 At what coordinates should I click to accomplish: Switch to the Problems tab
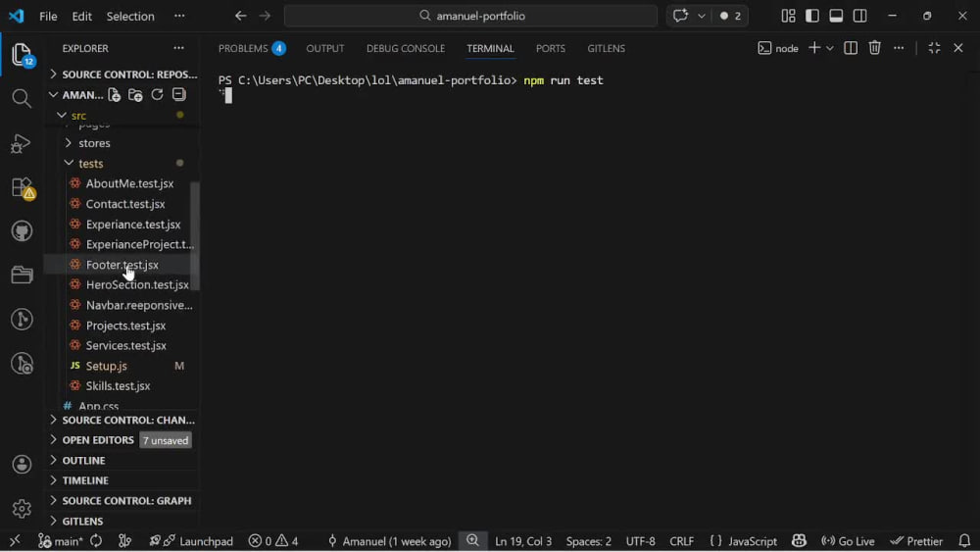[x=252, y=48]
